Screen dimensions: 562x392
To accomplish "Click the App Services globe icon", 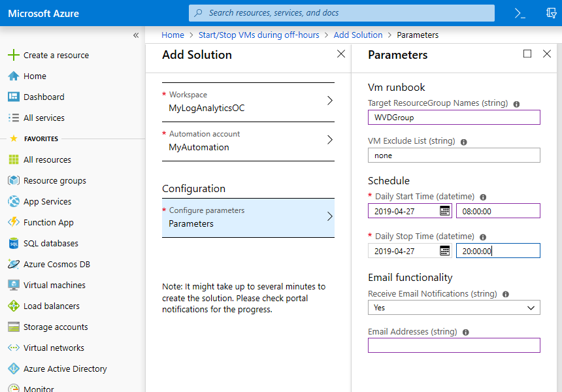I will pyautogui.click(x=14, y=201).
